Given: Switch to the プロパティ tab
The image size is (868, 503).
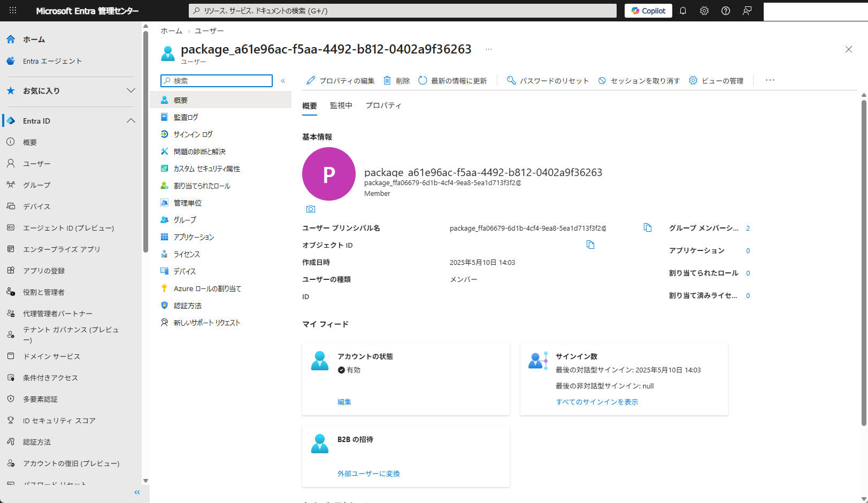Looking at the screenshot, I should 383,105.
